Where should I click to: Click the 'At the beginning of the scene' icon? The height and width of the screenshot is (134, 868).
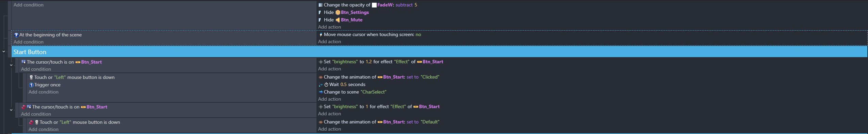click(x=16, y=35)
